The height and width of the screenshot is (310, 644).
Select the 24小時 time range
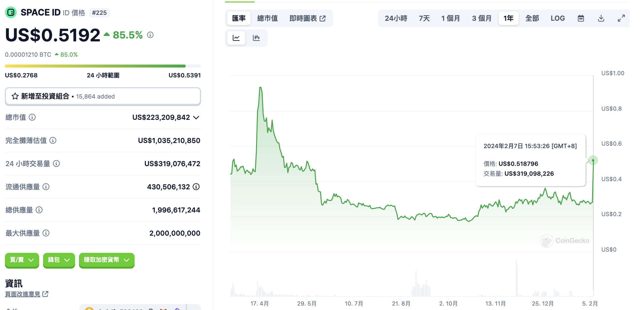[x=396, y=18]
